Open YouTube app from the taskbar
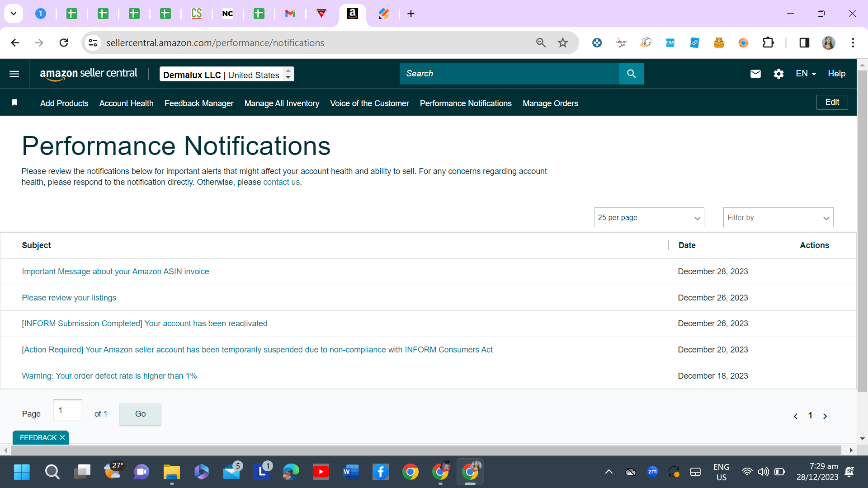The image size is (868, 488). point(321,472)
